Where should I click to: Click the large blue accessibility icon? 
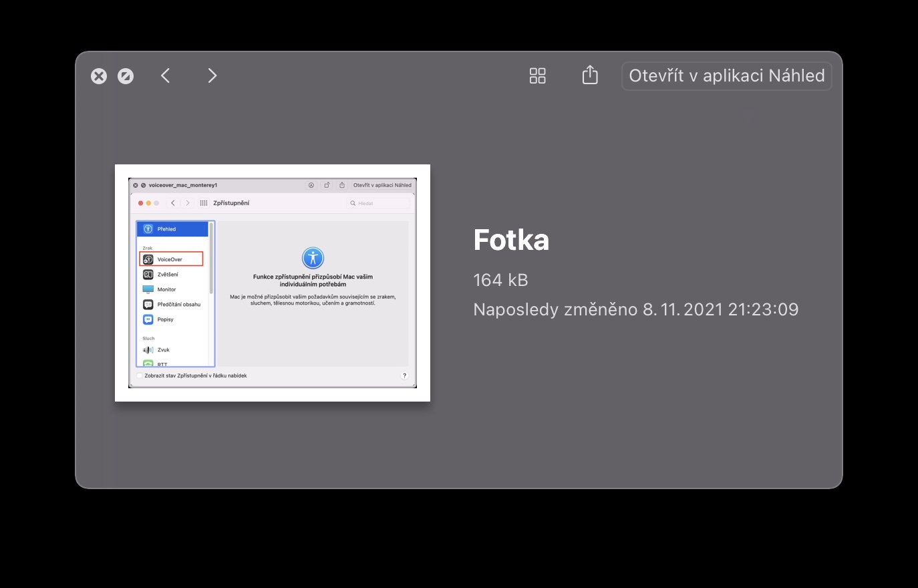[313, 257]
